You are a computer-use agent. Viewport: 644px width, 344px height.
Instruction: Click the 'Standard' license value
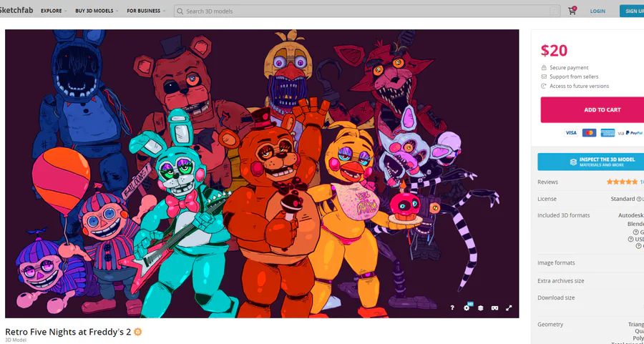tap(623, 199)
